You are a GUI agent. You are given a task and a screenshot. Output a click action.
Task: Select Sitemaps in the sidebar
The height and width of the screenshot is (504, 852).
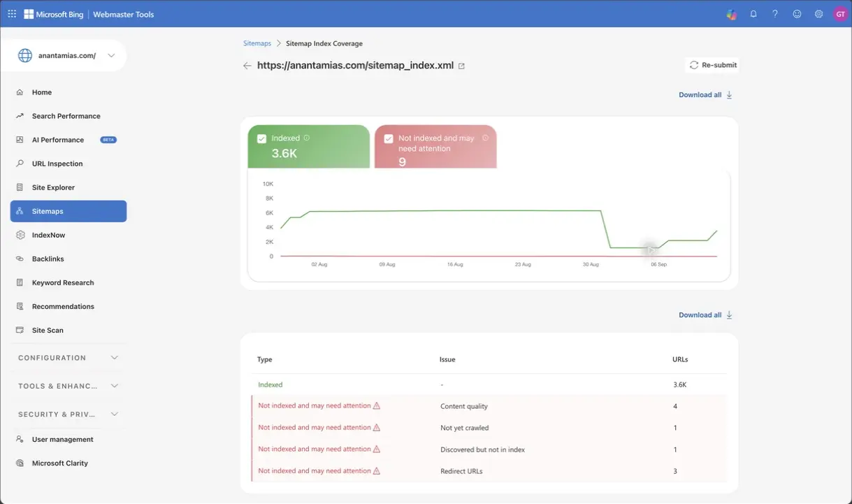tap(68, 211)
